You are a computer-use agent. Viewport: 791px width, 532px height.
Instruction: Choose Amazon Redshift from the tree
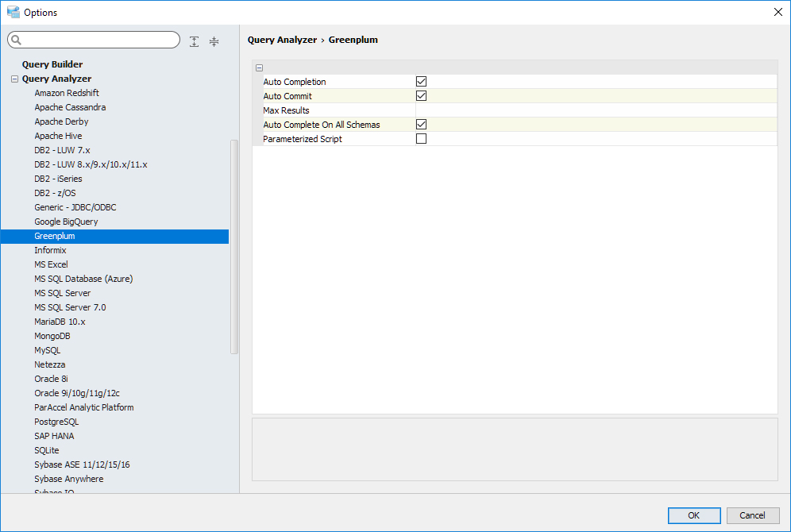click(67, 93)
